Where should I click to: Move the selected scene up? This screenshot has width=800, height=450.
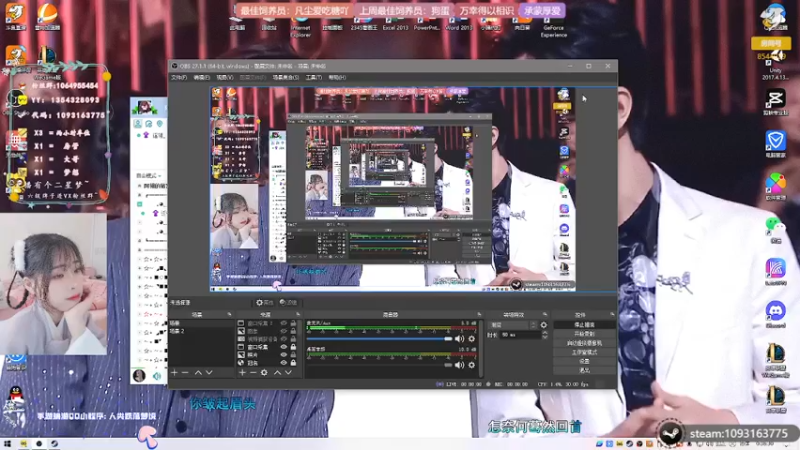coord(198,373)
